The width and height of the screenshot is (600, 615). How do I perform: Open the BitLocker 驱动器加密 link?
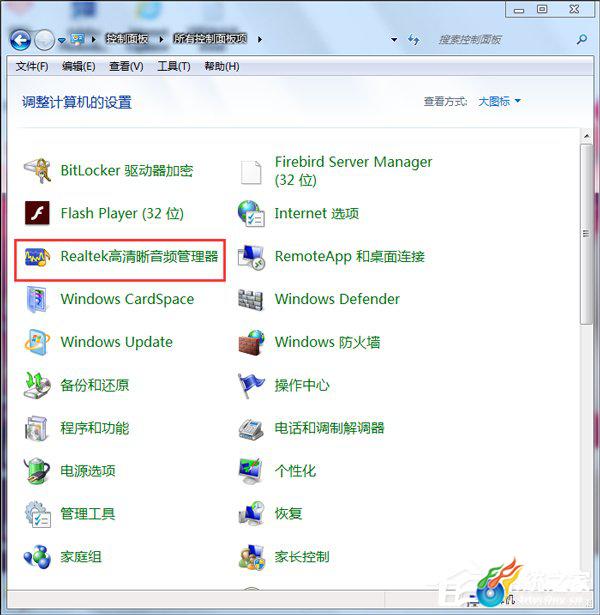[x=127, y=171]
